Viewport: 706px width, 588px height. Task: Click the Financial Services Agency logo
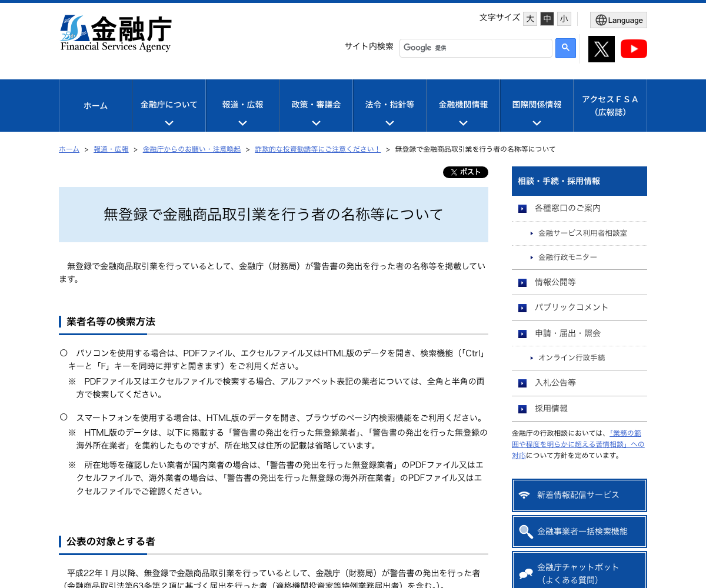[116, 34]
